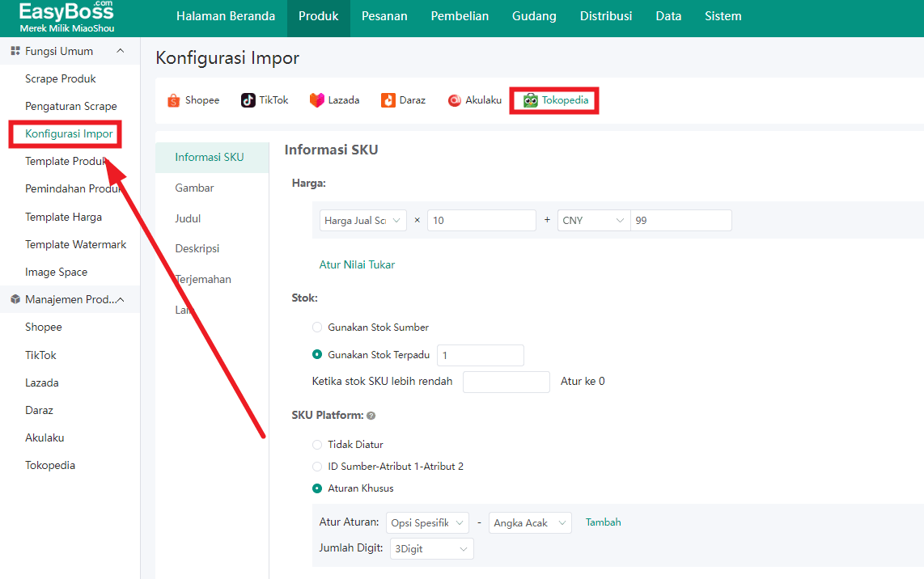
Task: Collapse the Manajemen Produk sidebar section
Action: pos(121,300)
